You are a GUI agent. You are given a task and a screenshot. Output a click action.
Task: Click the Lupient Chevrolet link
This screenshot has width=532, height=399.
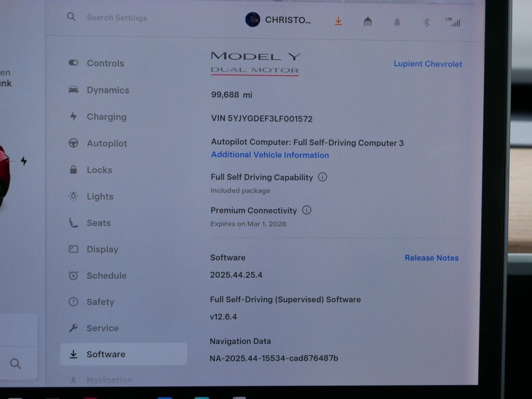click(x=428, y=64)
